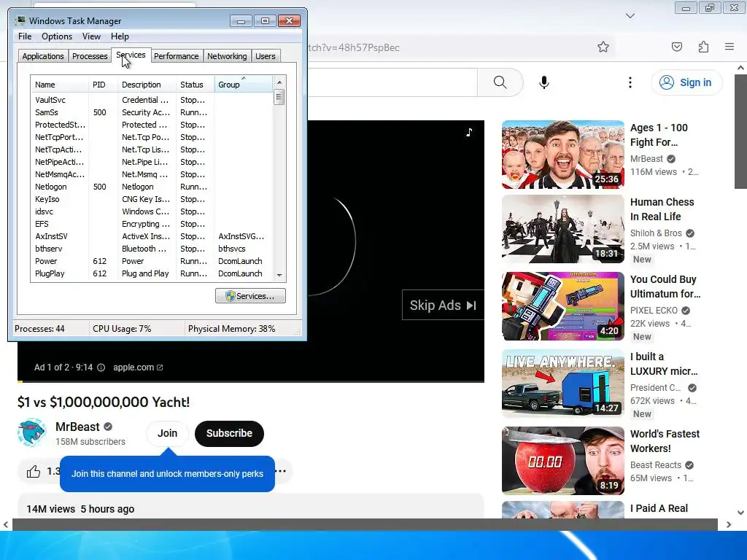Click the Sign in button
The image size is (747, 560).
[x=686, y=82]
